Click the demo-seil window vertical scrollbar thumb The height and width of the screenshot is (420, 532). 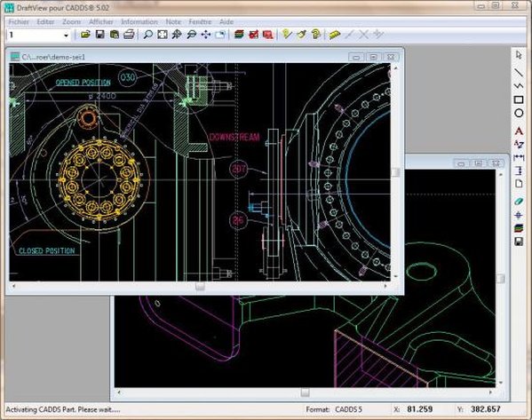tap(395, 172)
